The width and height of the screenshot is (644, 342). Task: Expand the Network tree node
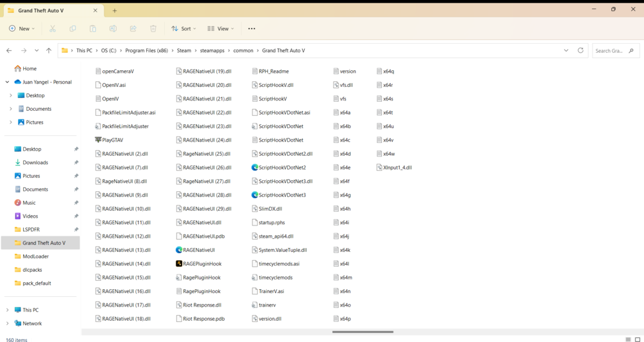(7, 323)
